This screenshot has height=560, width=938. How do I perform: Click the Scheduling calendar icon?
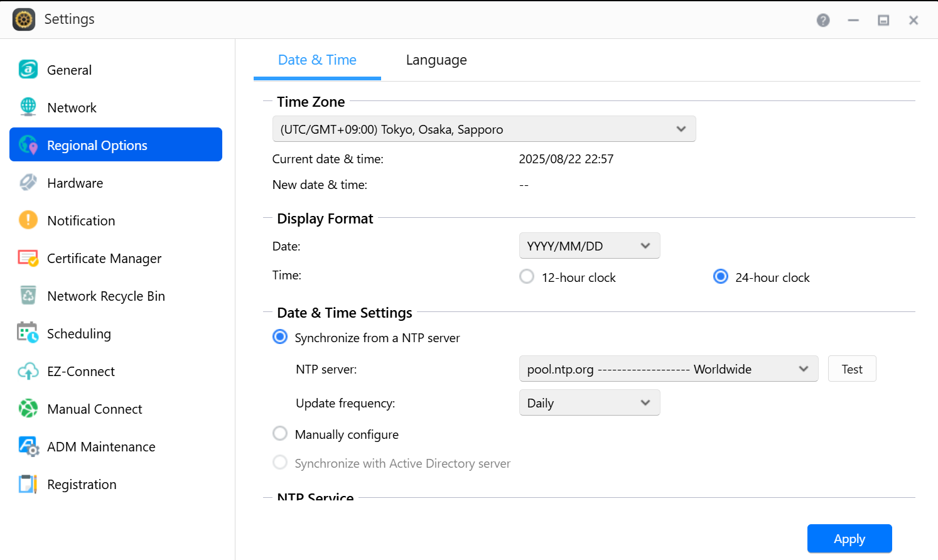pyautogui.click(x=28, y=333)
